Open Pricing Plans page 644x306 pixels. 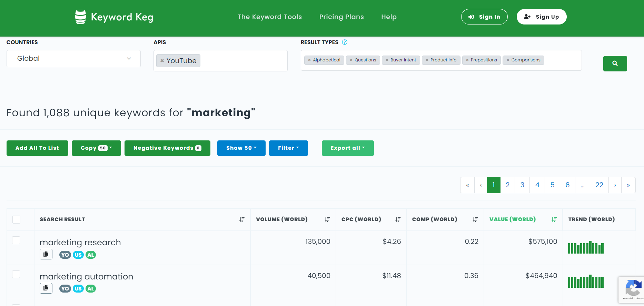pos(341,17)
